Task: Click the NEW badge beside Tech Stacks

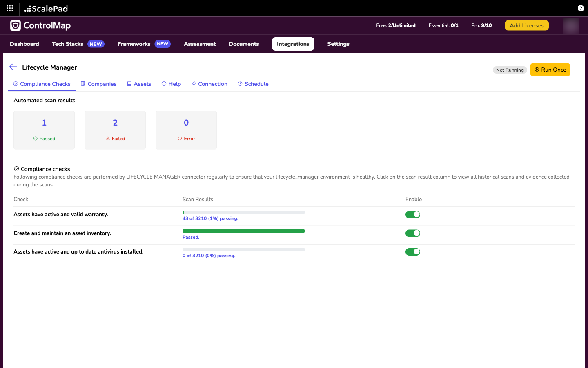Action: [x=96, y=44]
